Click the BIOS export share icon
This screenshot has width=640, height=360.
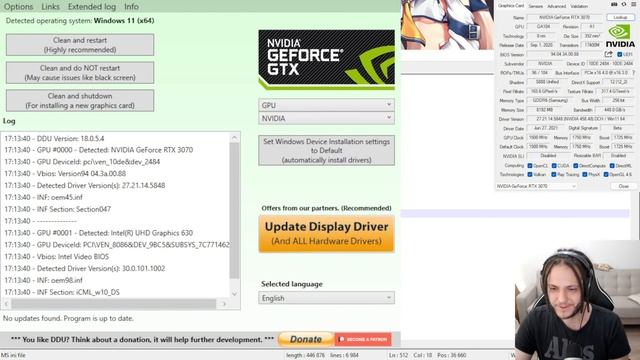[609, 54]
